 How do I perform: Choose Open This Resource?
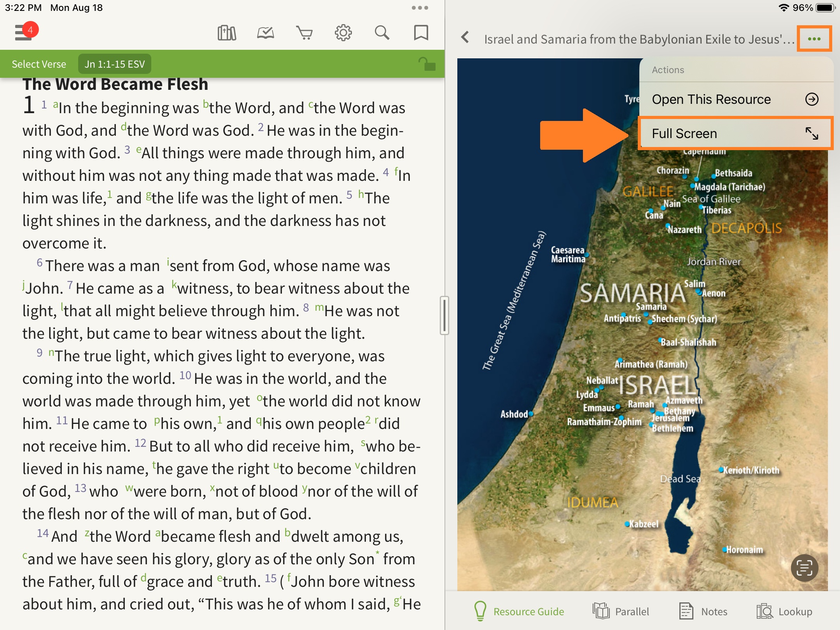pos(736,100)
